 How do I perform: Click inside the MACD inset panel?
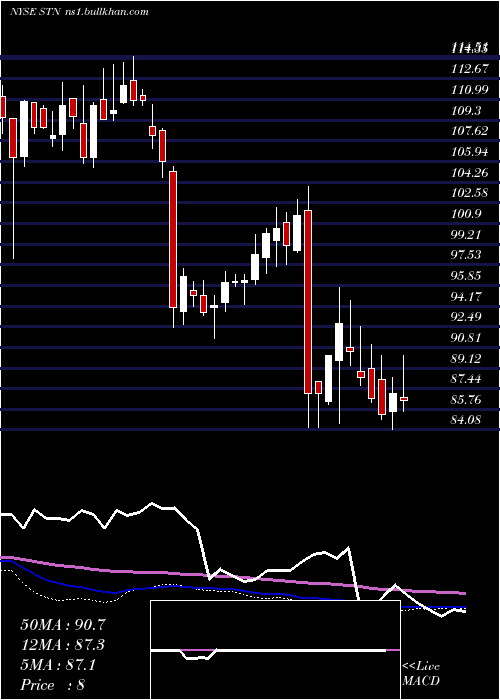point(275,650)
